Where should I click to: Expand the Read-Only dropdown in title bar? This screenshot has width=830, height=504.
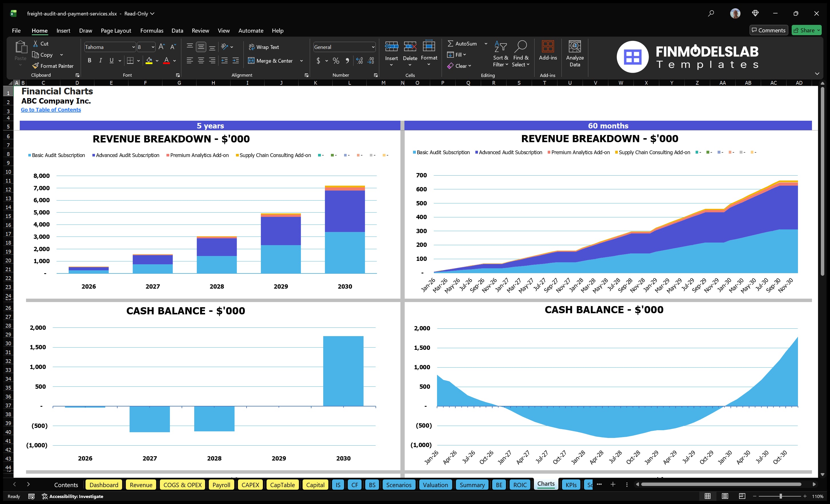152,14
